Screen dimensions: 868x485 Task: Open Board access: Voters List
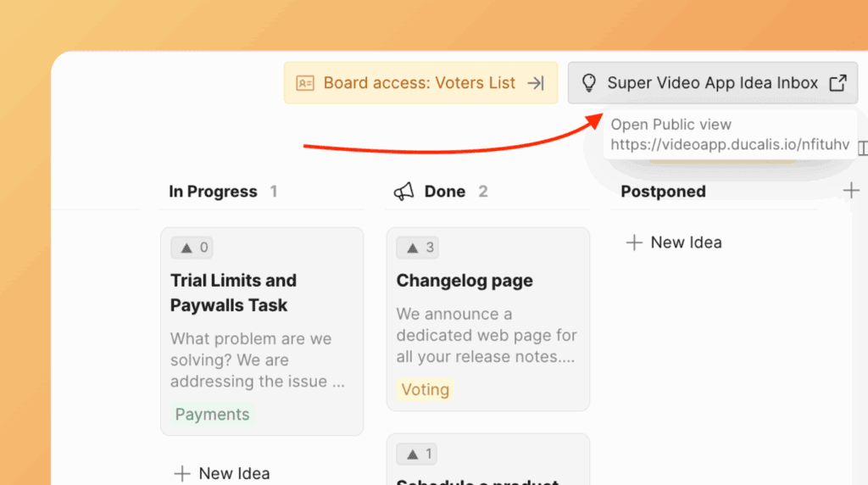(420, 83)
